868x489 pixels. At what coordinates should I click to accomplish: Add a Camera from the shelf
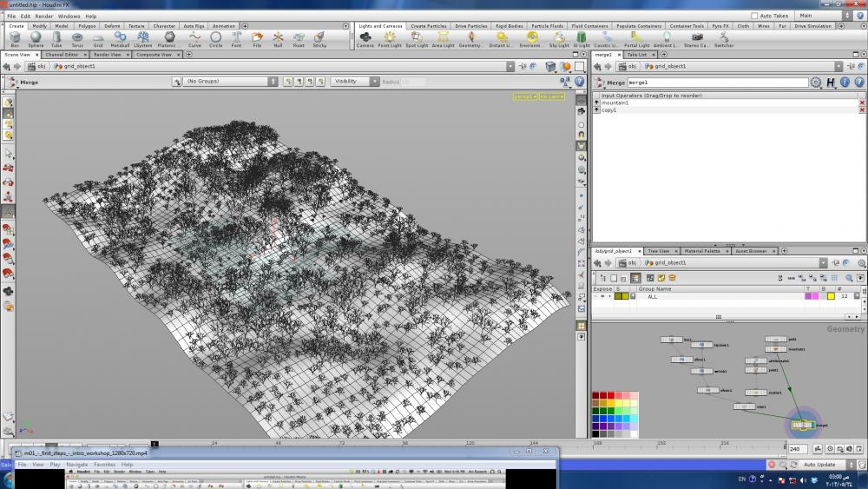point(365,39)
